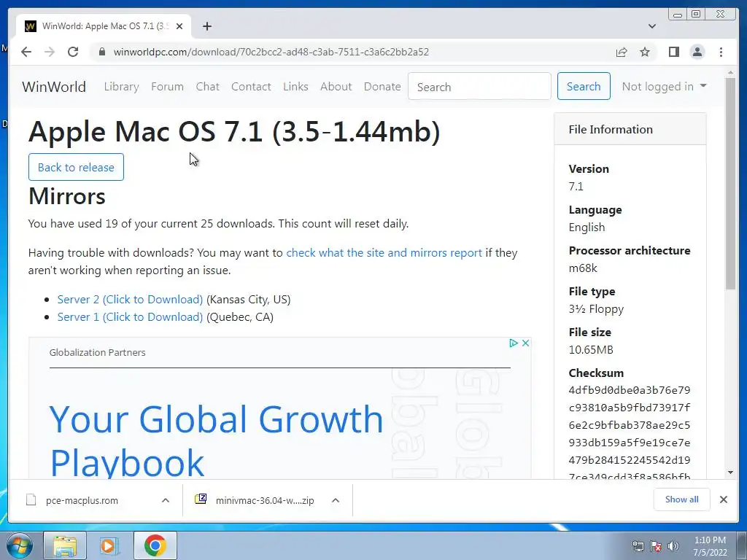Screen dimensions: 747x560
Task: Click the Globalization Partners advertiser label
Action: click(x=97, y=352)
